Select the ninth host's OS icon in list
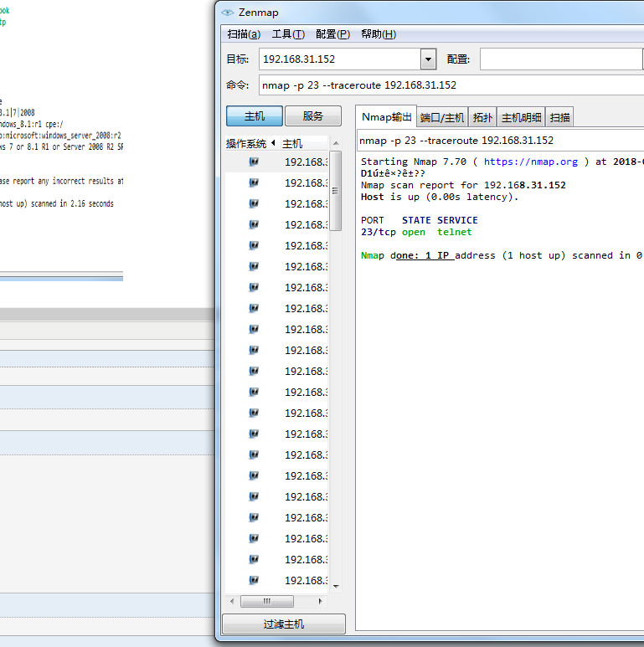The width and height of the screenshot is (644, 647). [254, 329]
